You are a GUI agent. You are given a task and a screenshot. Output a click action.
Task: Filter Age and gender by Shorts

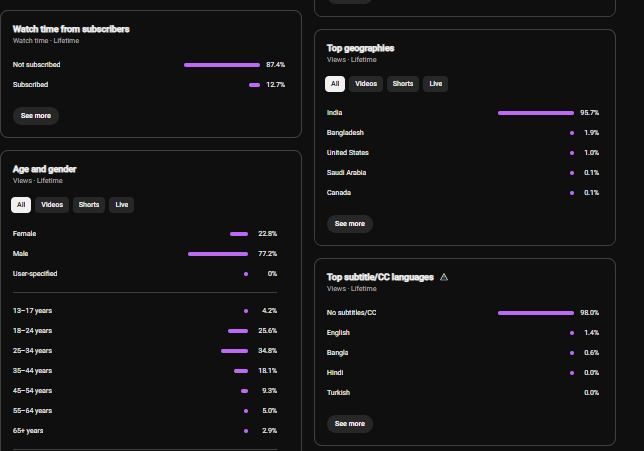(89, 205)
